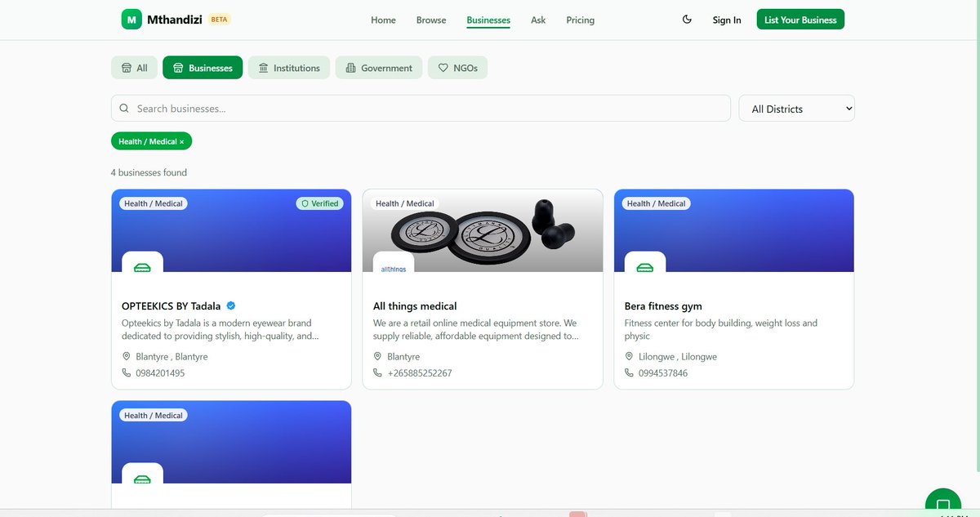
Task: Click location pin next to Blantyre , Blantyre
Action: coord(127,357)
